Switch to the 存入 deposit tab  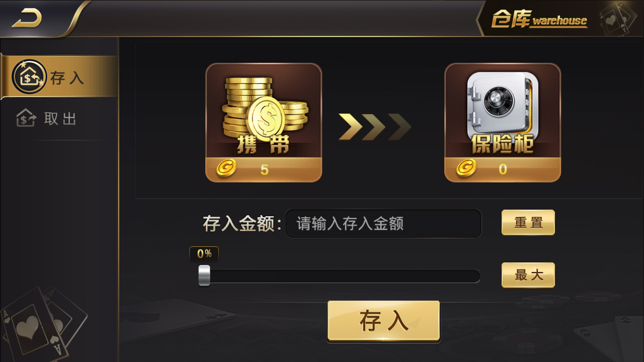(59, 77)
